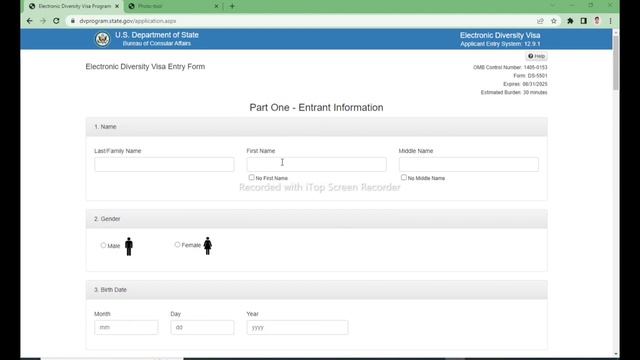Click the page vertical scrollbar thumb
The width and height of the screenshot is (640, 360).
(616, 63)
